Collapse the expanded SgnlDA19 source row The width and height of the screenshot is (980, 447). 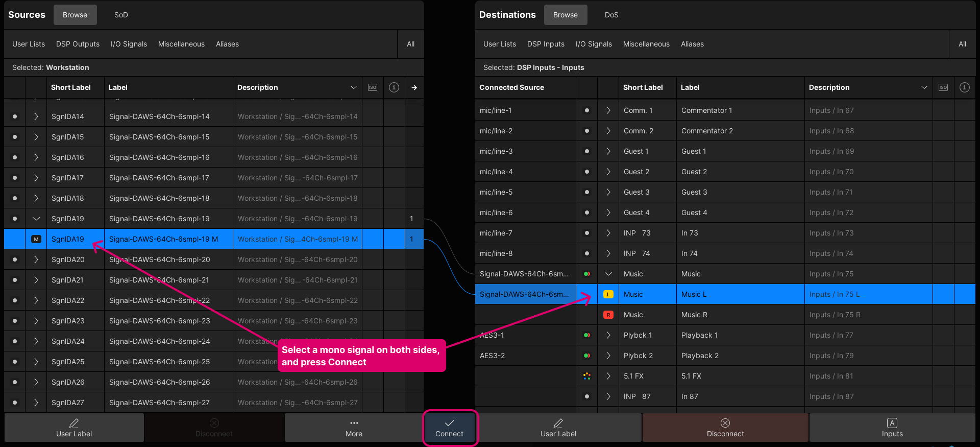[x=36, y=219]
